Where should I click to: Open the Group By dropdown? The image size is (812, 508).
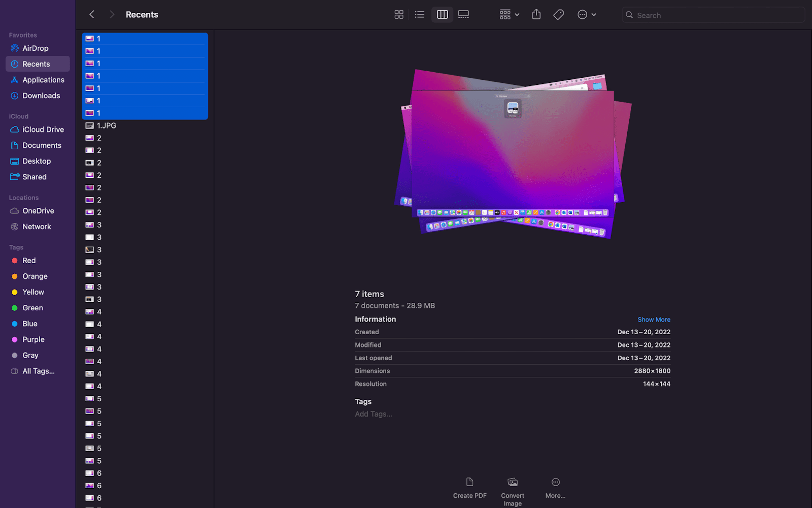[510, 15]
